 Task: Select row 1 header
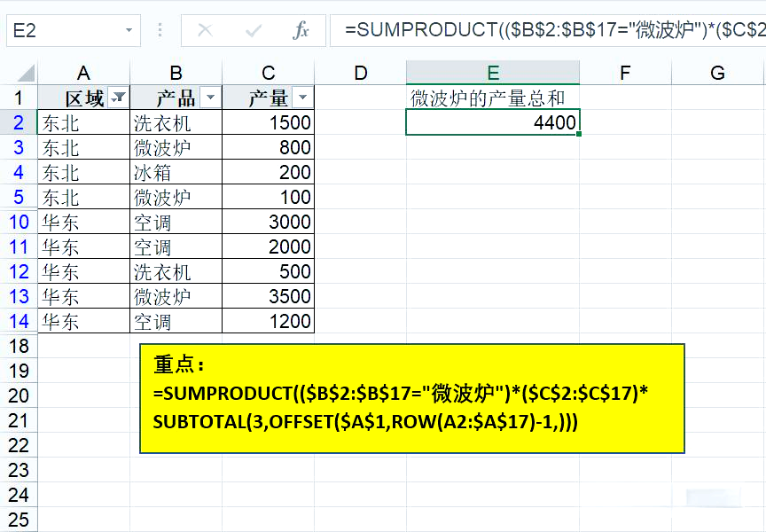pyautogui.click(x=19, y=98)
